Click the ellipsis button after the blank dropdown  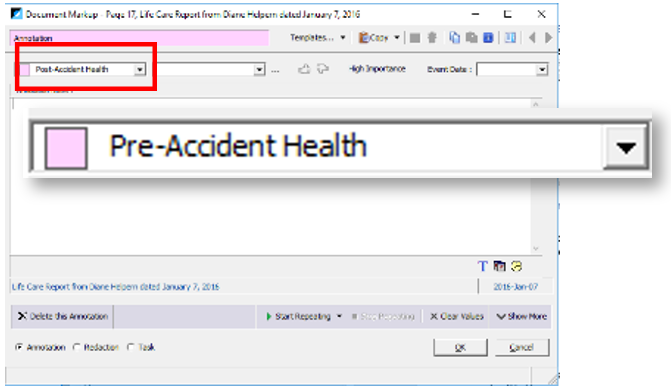click(275, 70)
